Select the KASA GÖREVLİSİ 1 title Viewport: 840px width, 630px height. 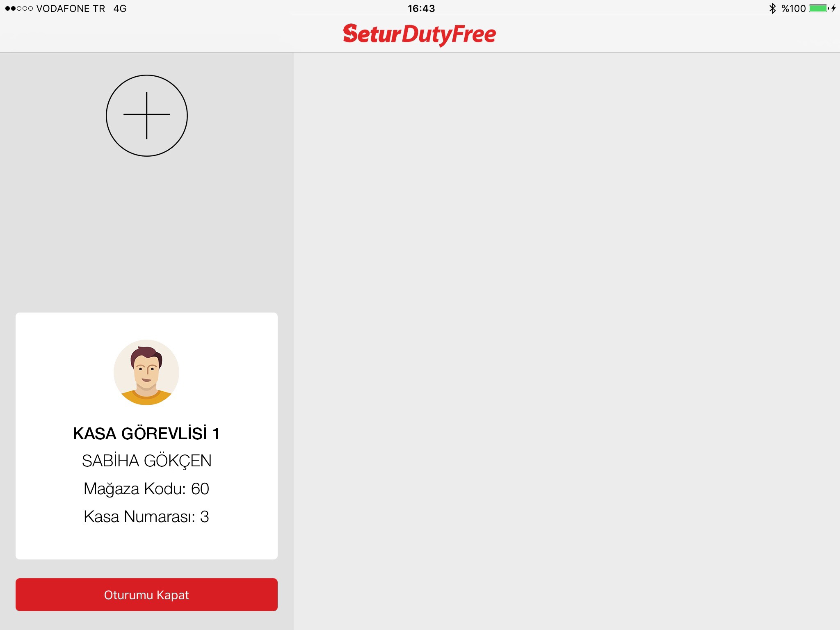click(146, 434)
